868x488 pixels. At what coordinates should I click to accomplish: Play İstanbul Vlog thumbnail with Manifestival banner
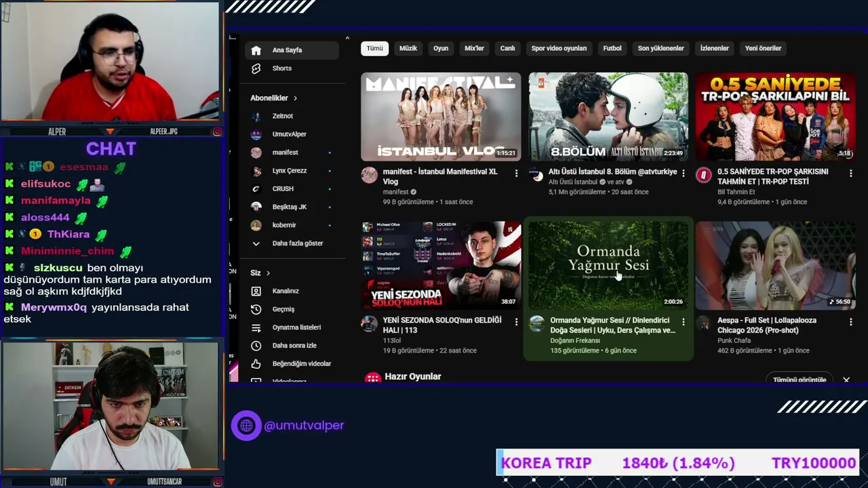point(441,117)
